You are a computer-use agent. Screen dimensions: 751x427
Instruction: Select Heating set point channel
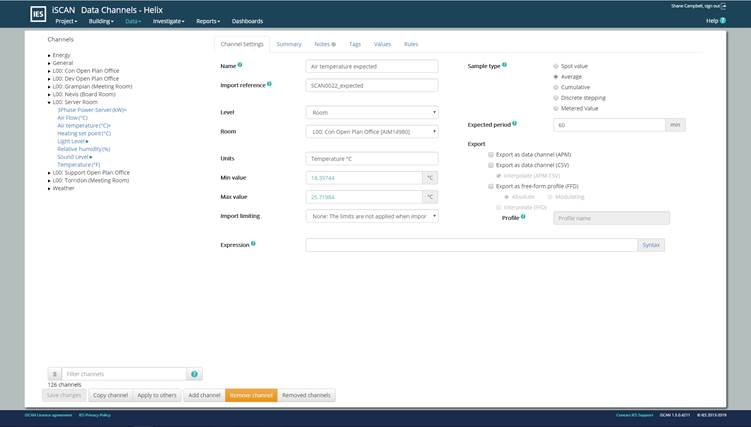tap(84, 134)
